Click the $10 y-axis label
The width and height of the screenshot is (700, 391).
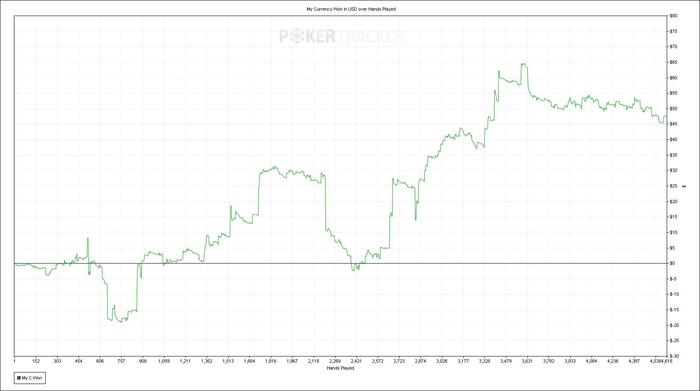pos(673,233)
